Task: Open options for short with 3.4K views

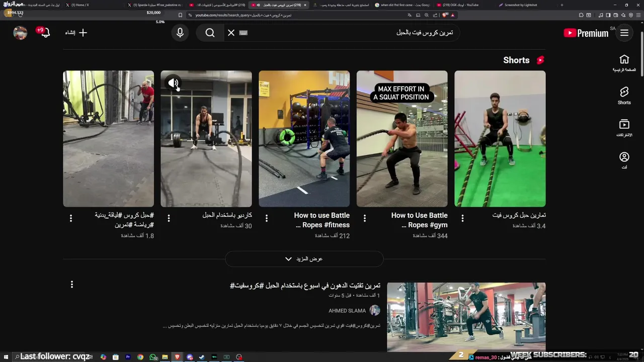Action: tap(462, 218)
